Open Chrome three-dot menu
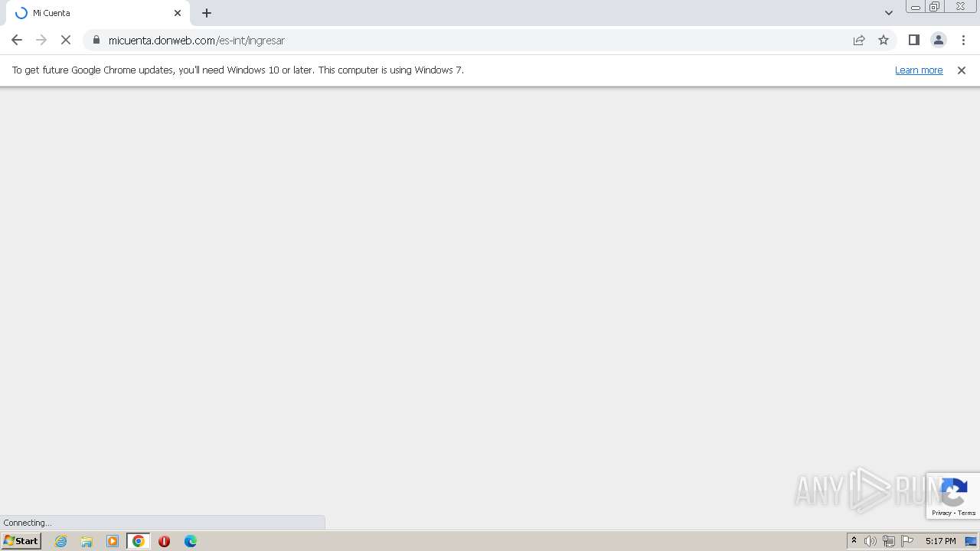Image resolution: width=980 pixels, height=551 pixels. (963, 40)
